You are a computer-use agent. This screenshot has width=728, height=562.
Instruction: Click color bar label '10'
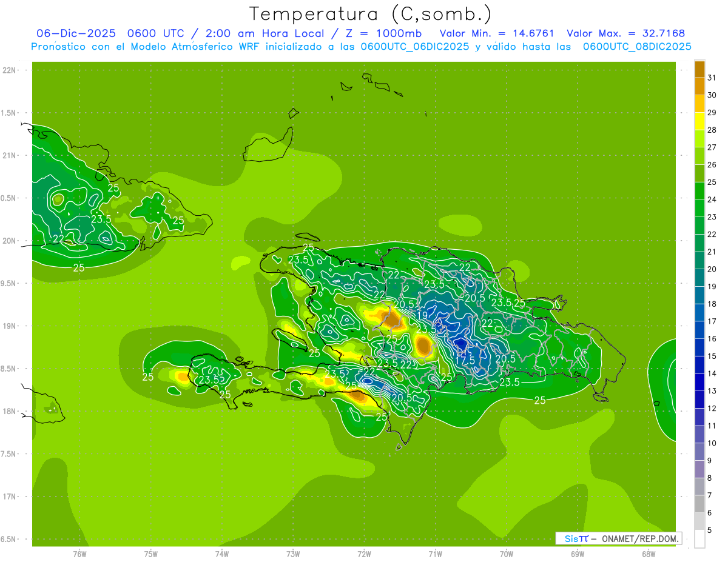click(x=712, y=443)
